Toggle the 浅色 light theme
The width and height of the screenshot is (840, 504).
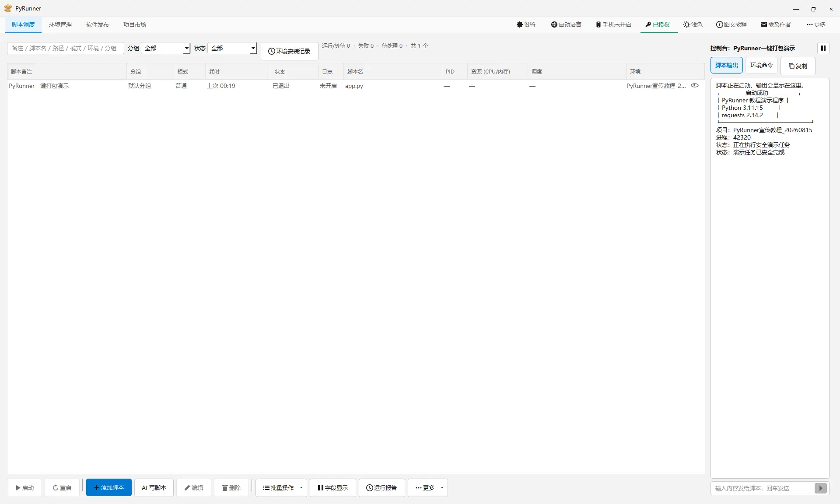693,24
